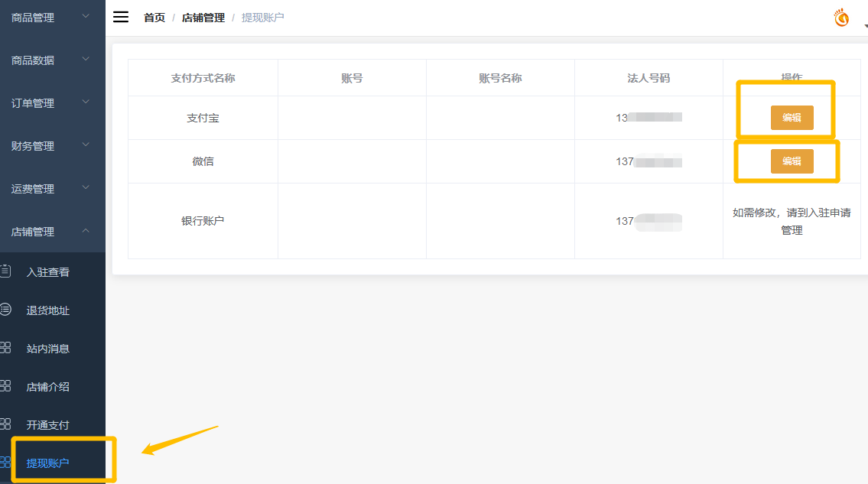This screenshot has width=868, height=484.
Task: Click the grid icon beside 提现账户
Action: pos(5,463)
